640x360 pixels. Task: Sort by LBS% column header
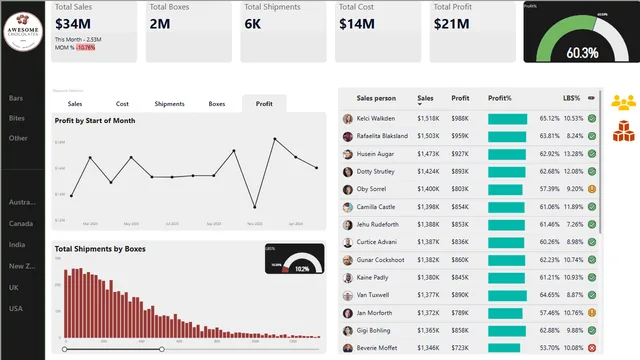[571, 98]
